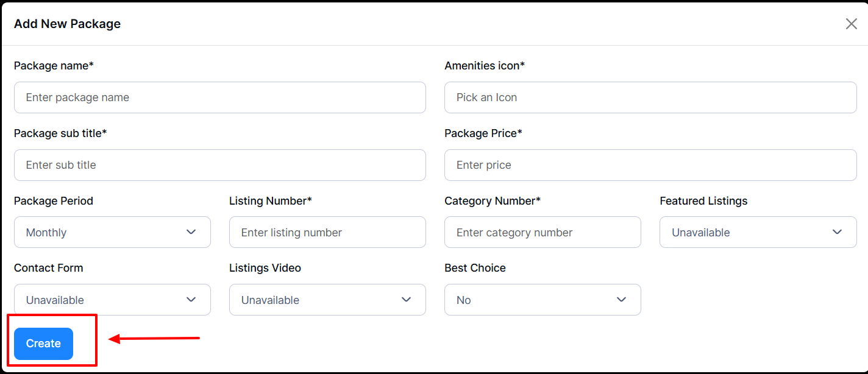Click the chevron arrow in Best Choice

tap(622, 300)
